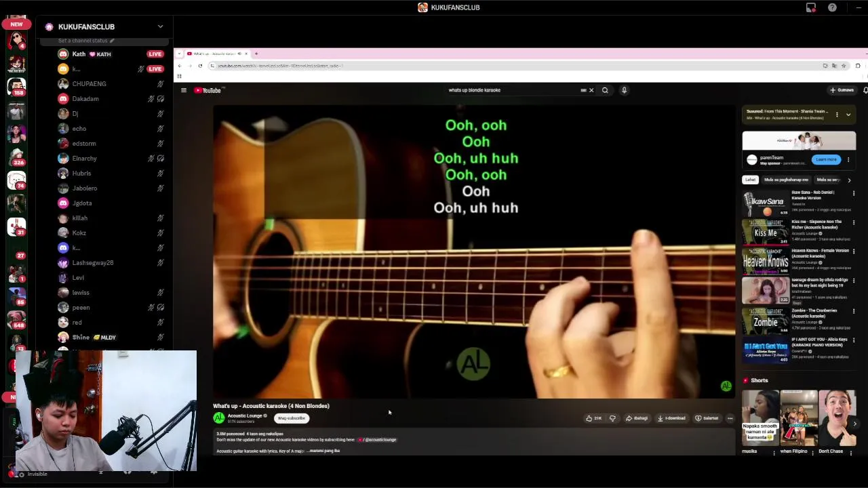Open the Discord help question mark icon
The height and width of the screenshot is (488, 868).
tap(832, 7)
